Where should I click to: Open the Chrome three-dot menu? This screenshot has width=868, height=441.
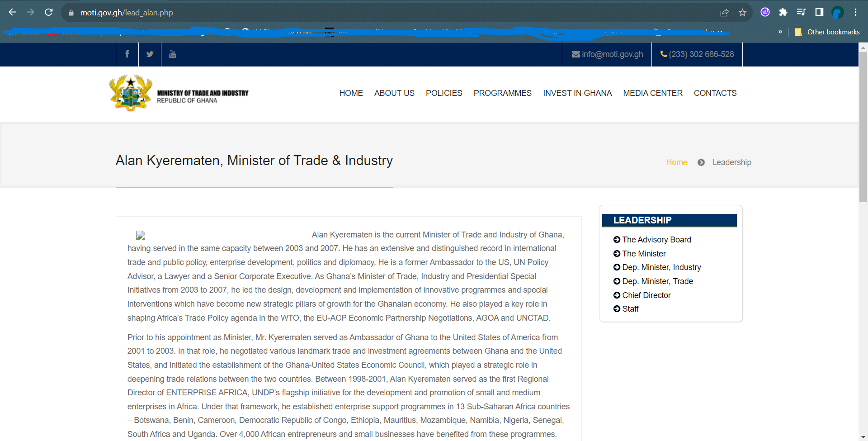point(855,12)
